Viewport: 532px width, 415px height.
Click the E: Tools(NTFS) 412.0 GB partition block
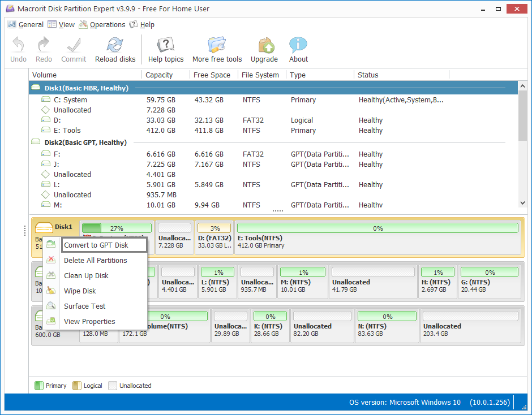[377, 237]
